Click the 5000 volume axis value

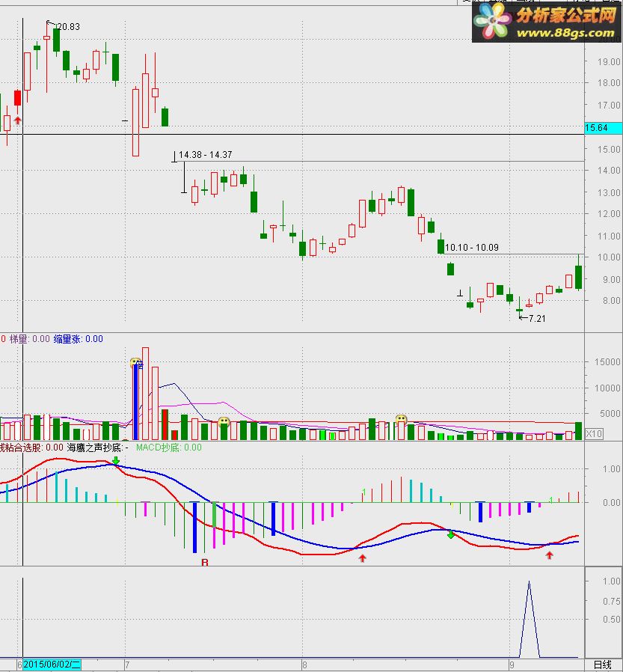(x=610, y=414)
